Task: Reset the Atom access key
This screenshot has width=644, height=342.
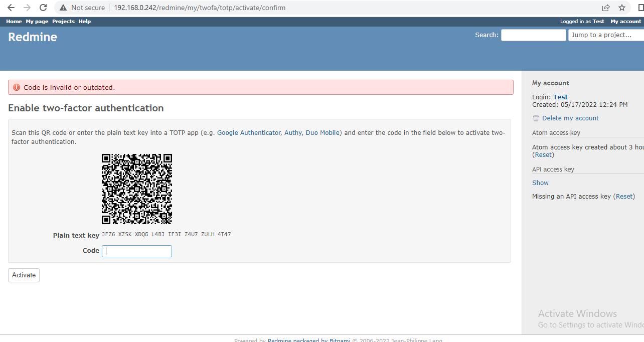Action: coord(543,155)
